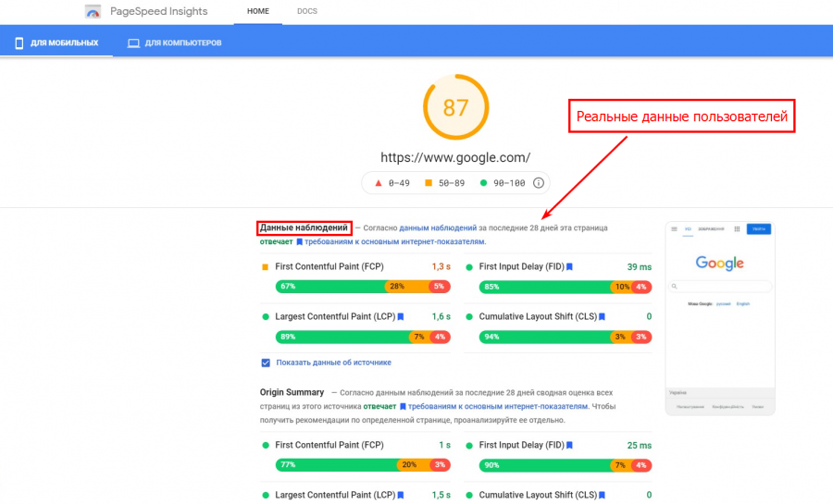Viewport: 833px width, 504px height.
Task: Click the Origin Summary FCP 77% bar
Action: pyautogui.click(x=363, y=465)
